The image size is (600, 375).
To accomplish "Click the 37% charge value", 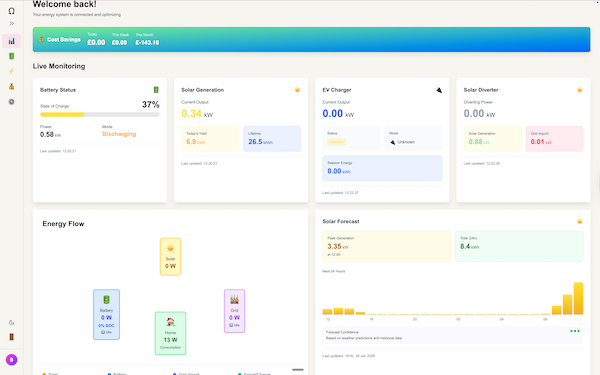I will [x=150, y=104].
